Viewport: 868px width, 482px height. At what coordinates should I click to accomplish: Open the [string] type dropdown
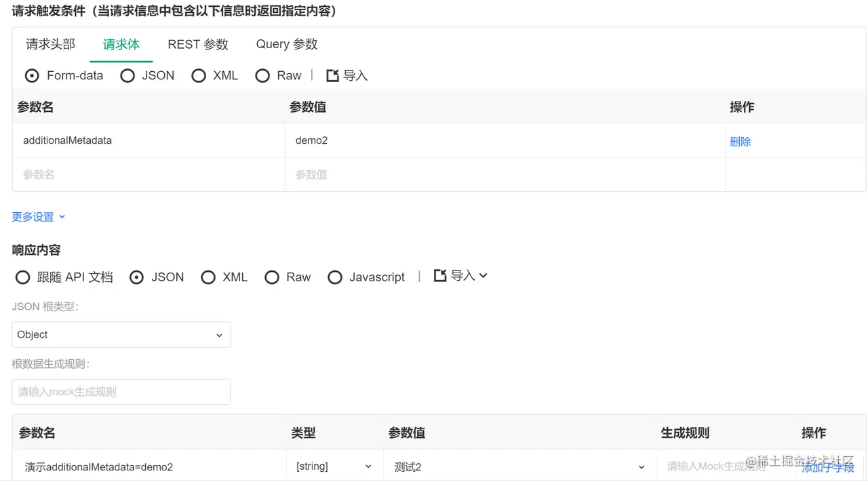pyautogui.click(x=334, y=466)
